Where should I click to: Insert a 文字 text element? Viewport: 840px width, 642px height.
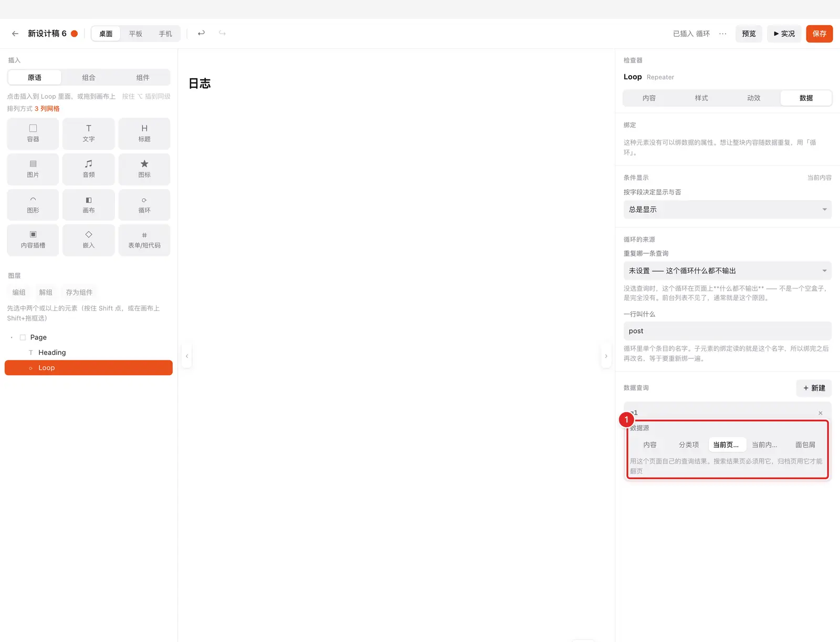point(89,133)
